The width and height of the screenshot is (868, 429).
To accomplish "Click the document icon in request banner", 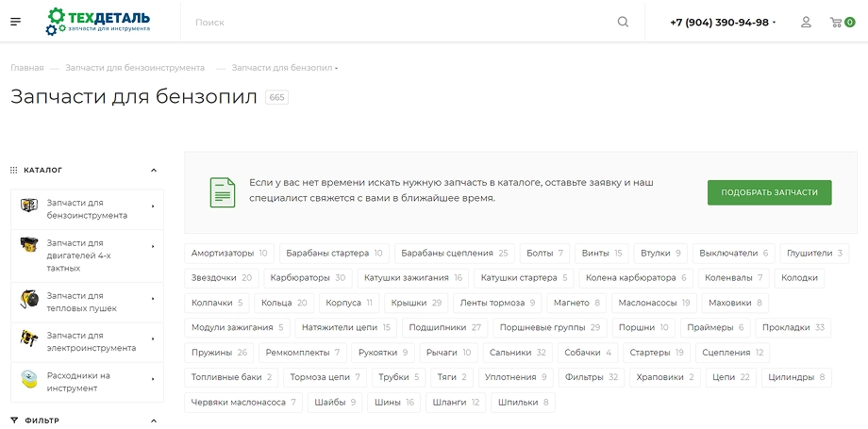I will (223, 192).
